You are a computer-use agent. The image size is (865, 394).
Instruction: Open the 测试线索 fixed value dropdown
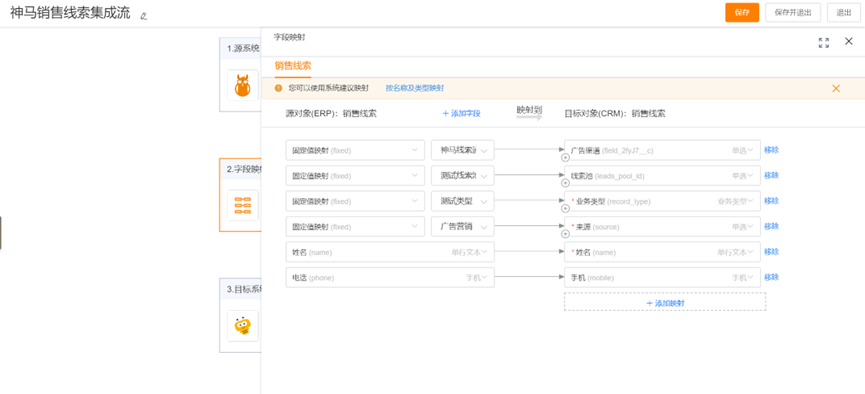[463, 175]
